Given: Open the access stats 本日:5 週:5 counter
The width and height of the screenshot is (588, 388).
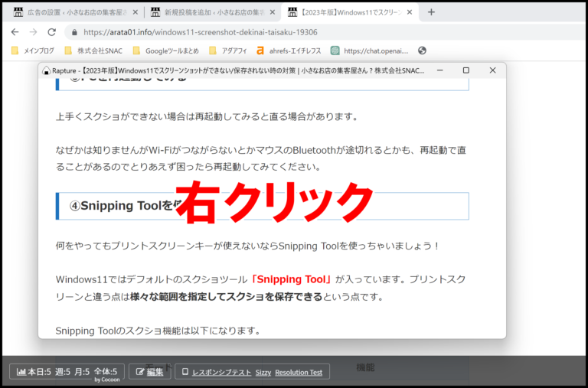Looking at the screenshot, I should coord(67,372).
